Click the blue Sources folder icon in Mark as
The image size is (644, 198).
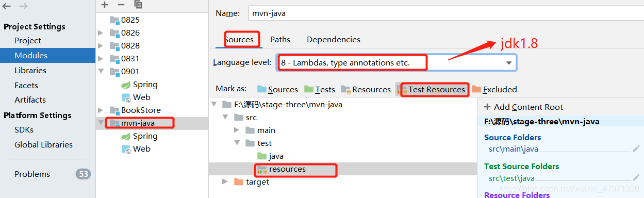pyautogui.click(x=262, y=89)
